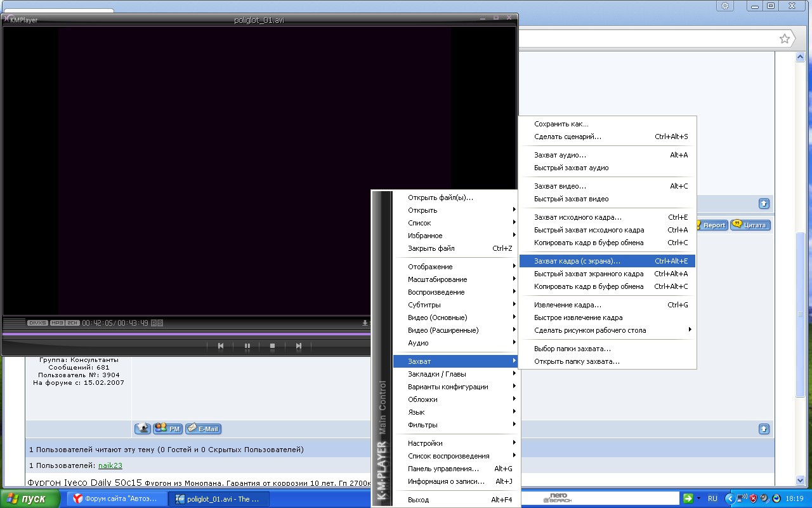This screenshot has width=812, height=508.
Task: Click Копировать кадр в буфер обмена Ctrl+C
Action: pyautogui.click(x=608, y=243)
